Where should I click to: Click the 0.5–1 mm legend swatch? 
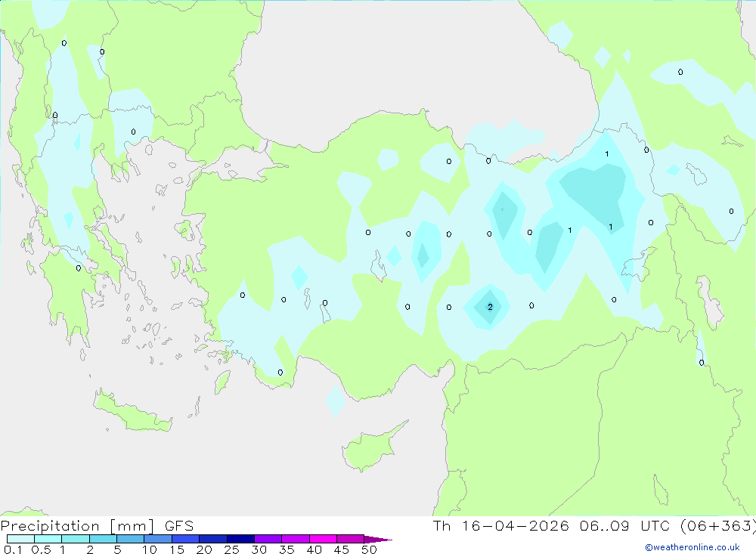tap(48, 539)
